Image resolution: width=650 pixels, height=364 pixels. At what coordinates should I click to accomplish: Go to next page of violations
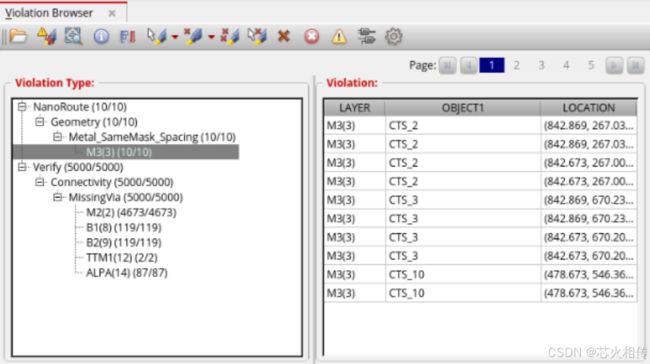point(614,66)
